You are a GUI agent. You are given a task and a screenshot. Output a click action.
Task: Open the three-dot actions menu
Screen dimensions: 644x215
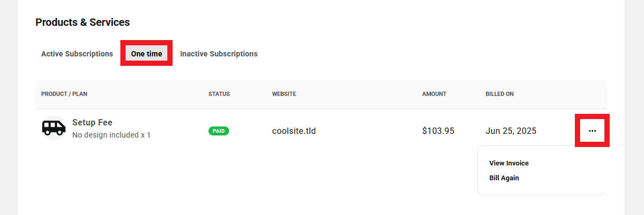(x=592, y=131)
